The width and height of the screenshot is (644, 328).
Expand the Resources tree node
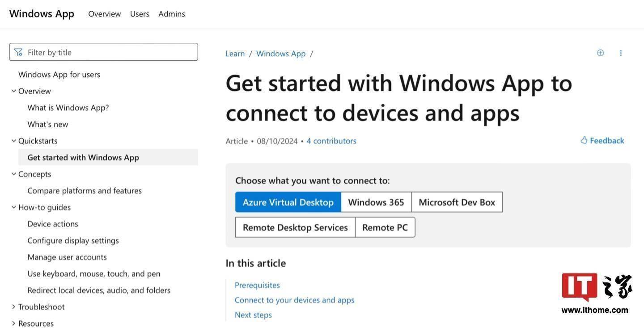pos(13,324)
